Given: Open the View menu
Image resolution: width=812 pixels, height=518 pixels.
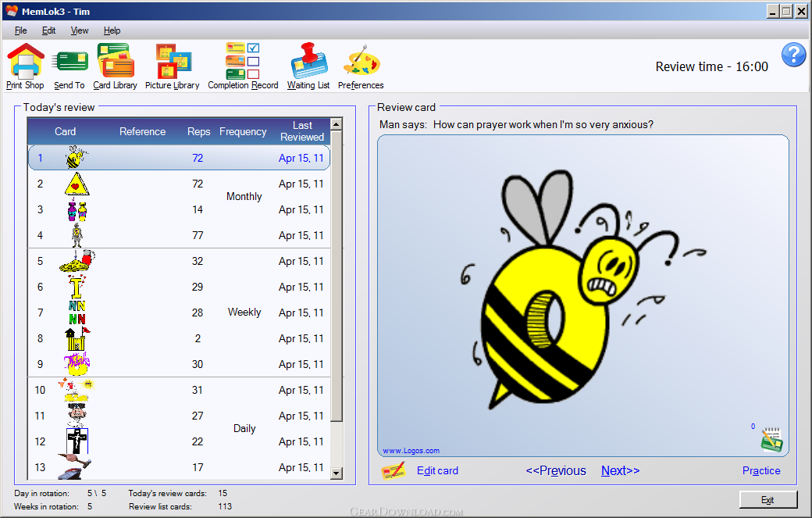Looking at the screenshot, I should coord(80,30).
